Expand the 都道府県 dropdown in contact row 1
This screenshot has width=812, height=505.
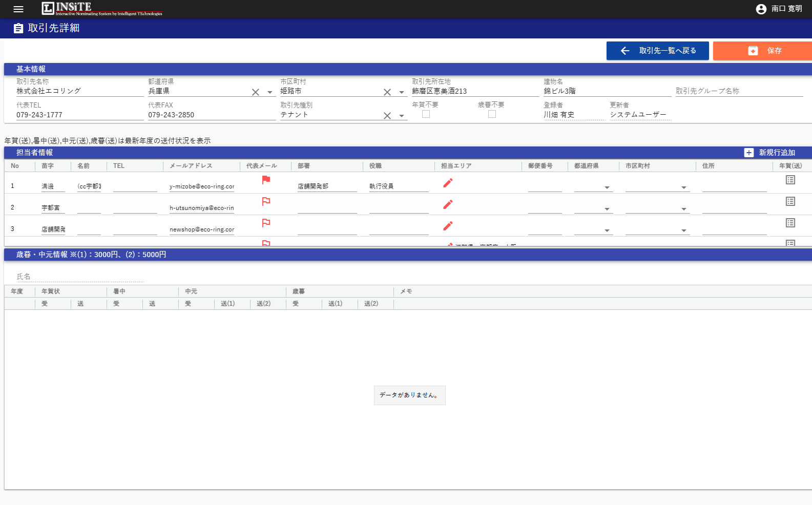(607, 187)
